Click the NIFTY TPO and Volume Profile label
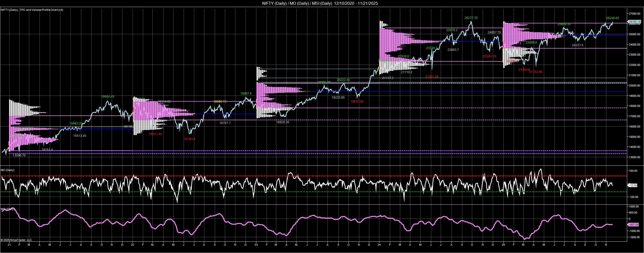 tap(32, 10)
